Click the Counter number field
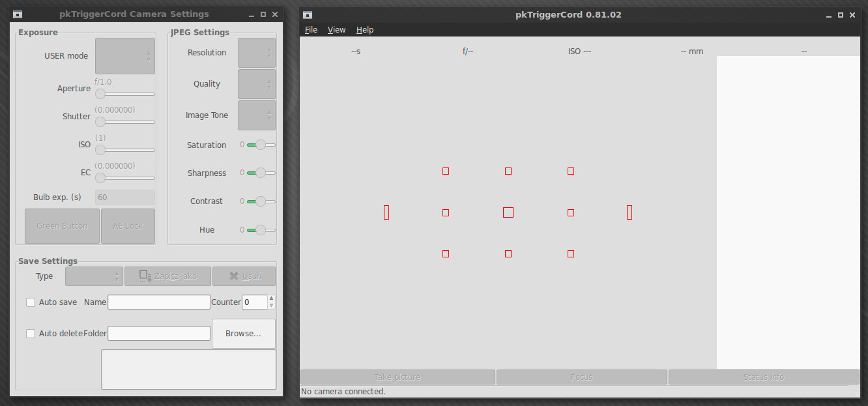 point(255,302)
